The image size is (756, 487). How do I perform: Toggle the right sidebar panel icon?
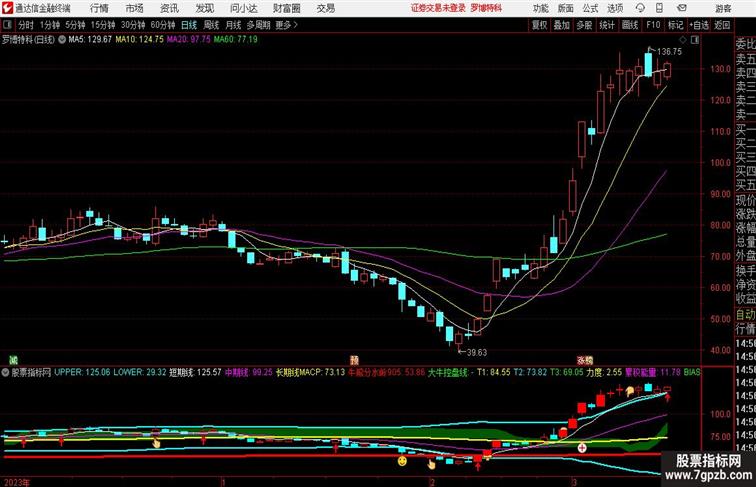click(x=695, y=40)
